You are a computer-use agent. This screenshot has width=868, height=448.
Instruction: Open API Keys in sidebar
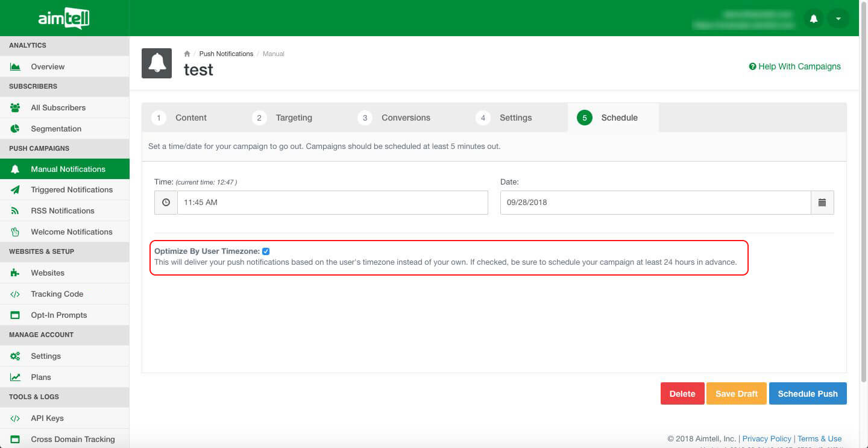[64, 418]
